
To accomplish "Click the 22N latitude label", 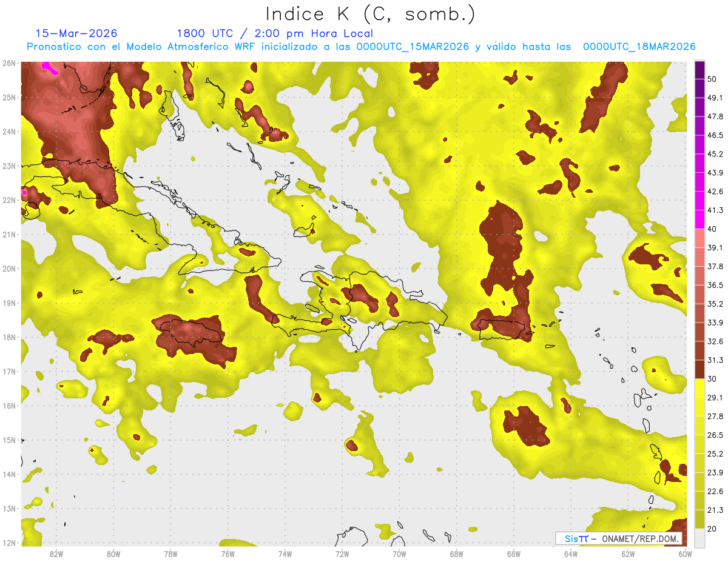I will pos(8,200).
